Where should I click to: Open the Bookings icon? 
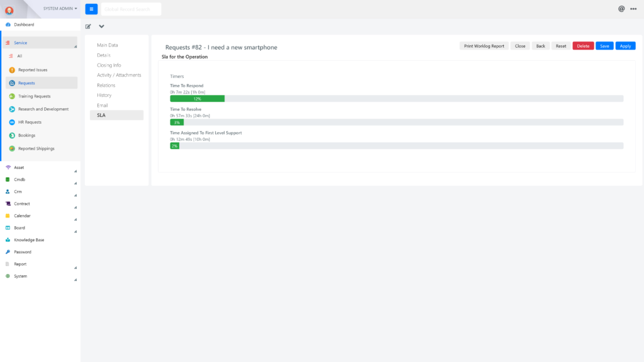tap(12, 136)
